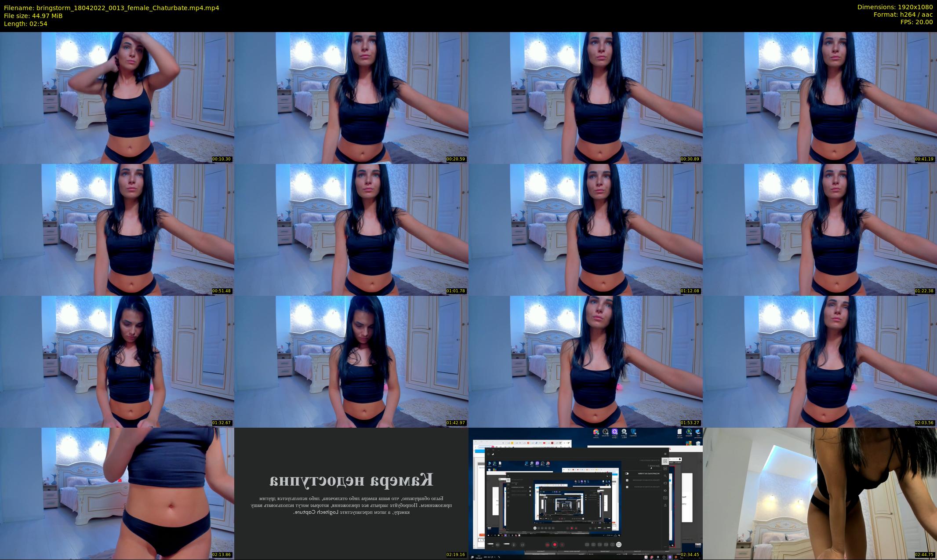The height and width of the screenshot is (560, 937).
Task: Open the frame thumbnail stamped 01:01.78
Action: click(351, 229)
